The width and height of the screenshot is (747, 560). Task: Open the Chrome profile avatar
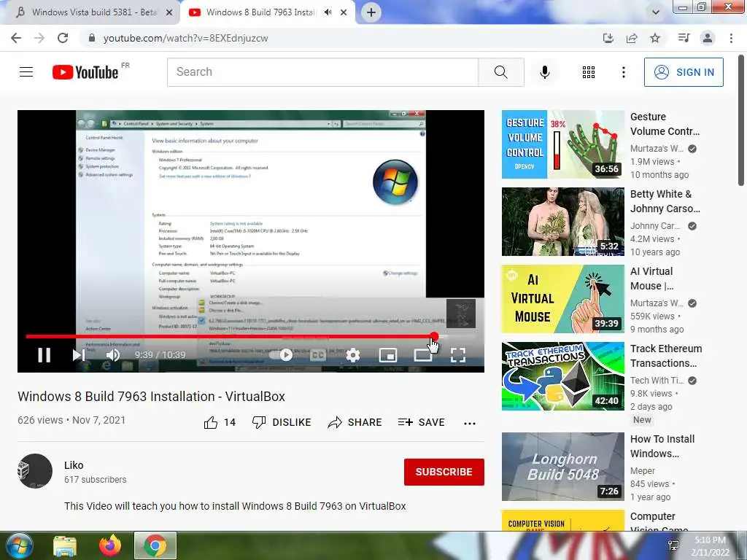(708, 38)
